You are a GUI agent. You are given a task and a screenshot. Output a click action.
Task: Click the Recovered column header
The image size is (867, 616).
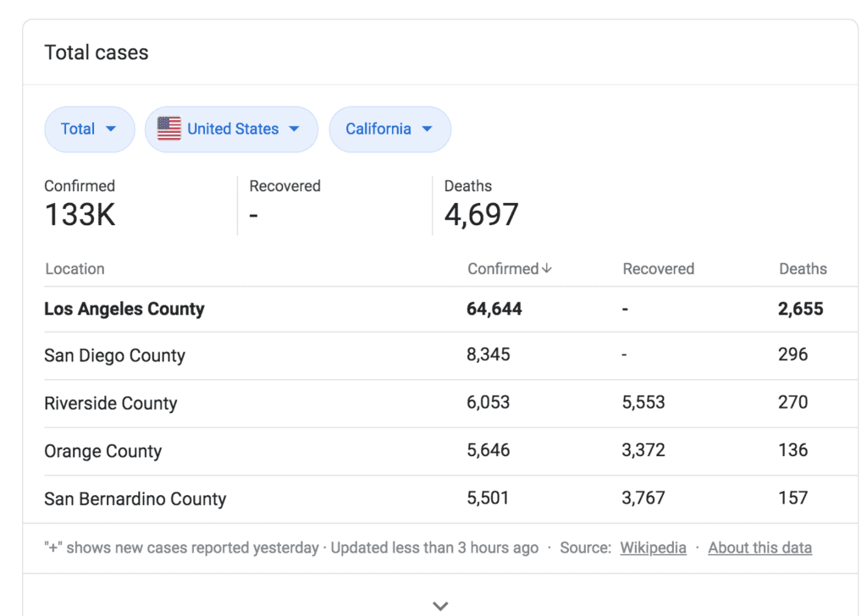click(x=658, y=269)
